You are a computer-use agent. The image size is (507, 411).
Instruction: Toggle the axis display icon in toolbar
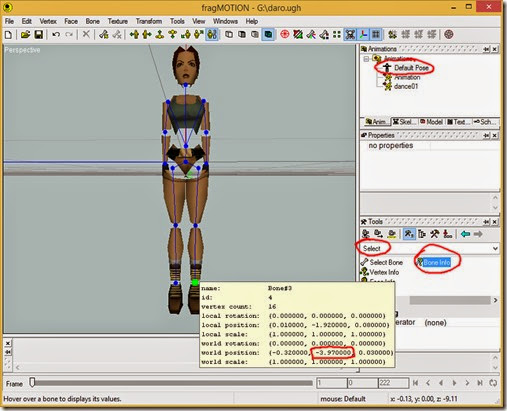pyautogui.click(x=363, y=34)
